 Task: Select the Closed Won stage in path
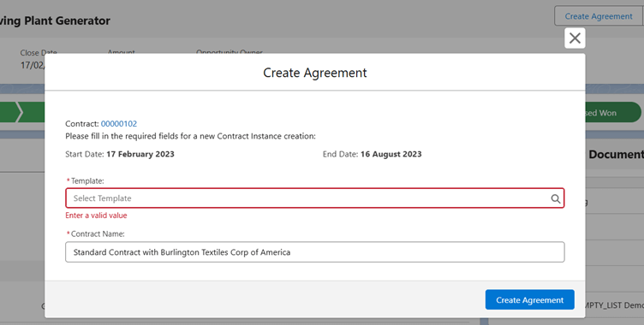point(612,112)
